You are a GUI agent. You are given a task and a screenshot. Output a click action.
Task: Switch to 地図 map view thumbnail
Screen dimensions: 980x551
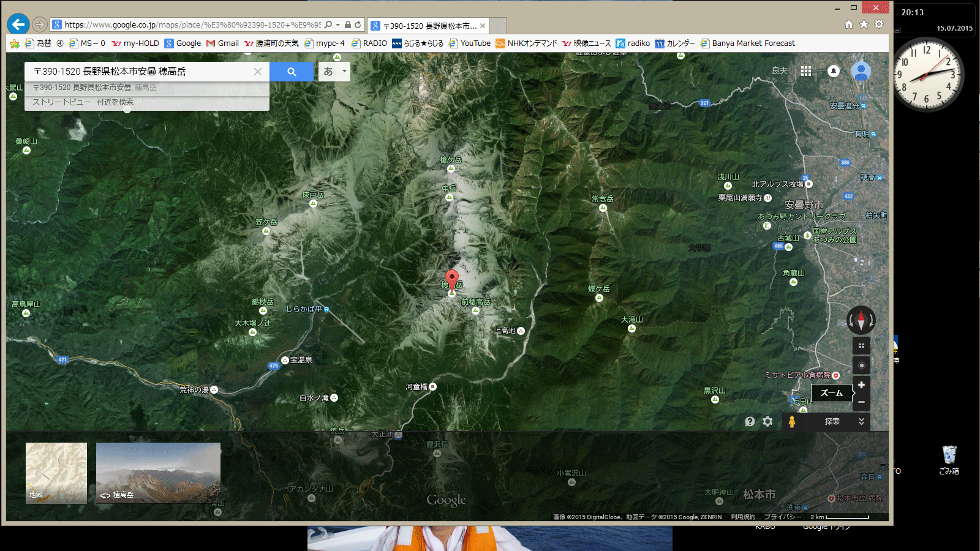(56, 473)
